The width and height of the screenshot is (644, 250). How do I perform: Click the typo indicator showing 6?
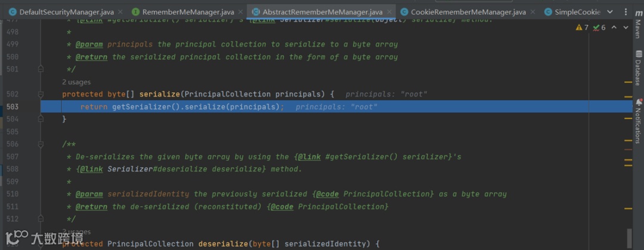tap(599, 27)
